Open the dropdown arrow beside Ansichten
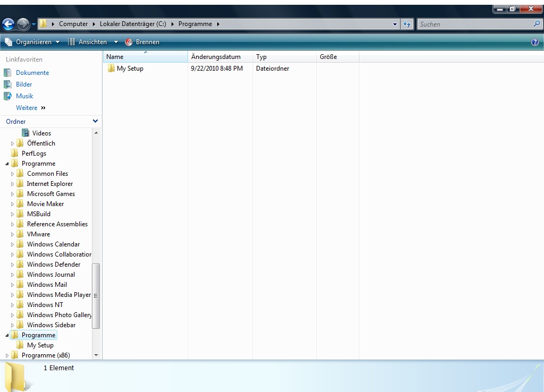Image resolution: width=544 pixels, height=392 pixels. pyautogui.click(x=116, y=42)
